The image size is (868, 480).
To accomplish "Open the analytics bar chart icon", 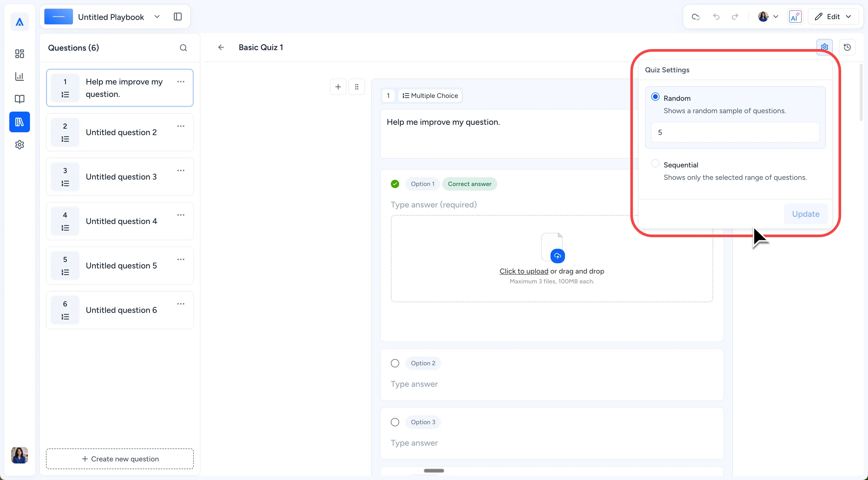I will coord(20,76).
